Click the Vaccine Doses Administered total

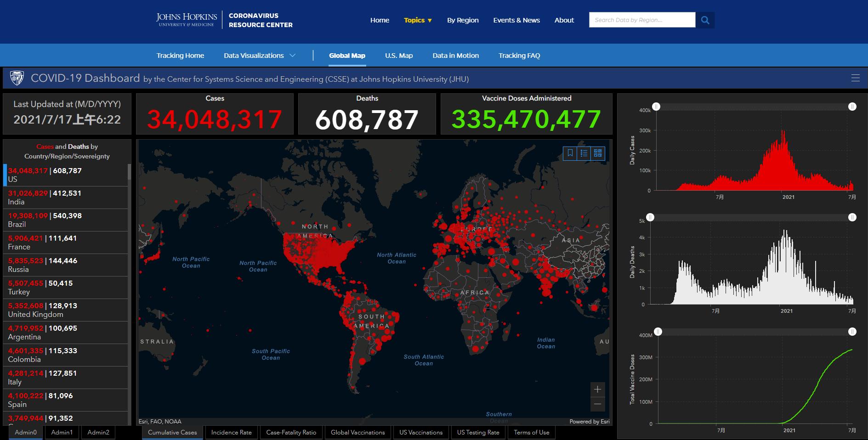pyautogui.click(x=526, y=119)
